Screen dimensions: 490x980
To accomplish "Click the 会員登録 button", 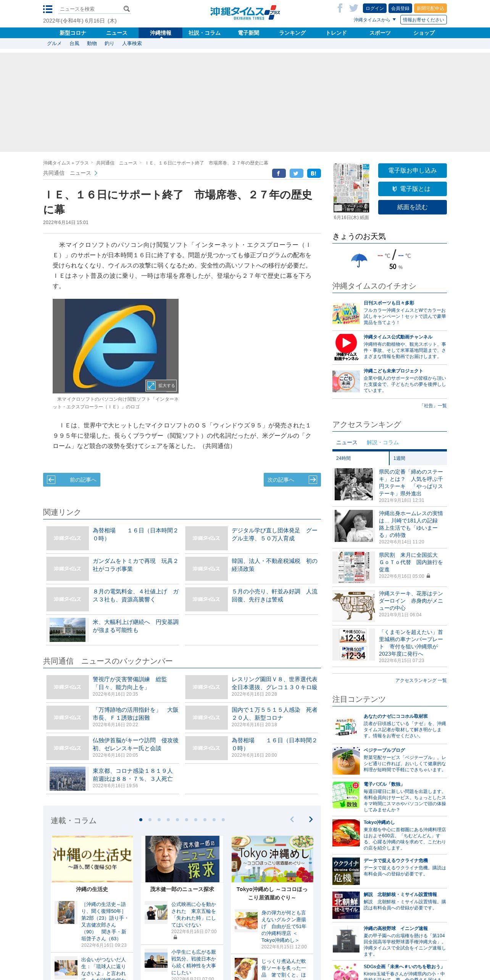I will click(400, 8).
